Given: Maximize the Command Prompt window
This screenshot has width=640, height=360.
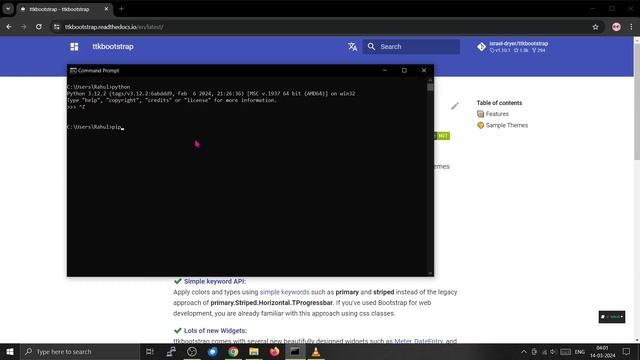Looking at the screenshot, I should click(404, 70).
